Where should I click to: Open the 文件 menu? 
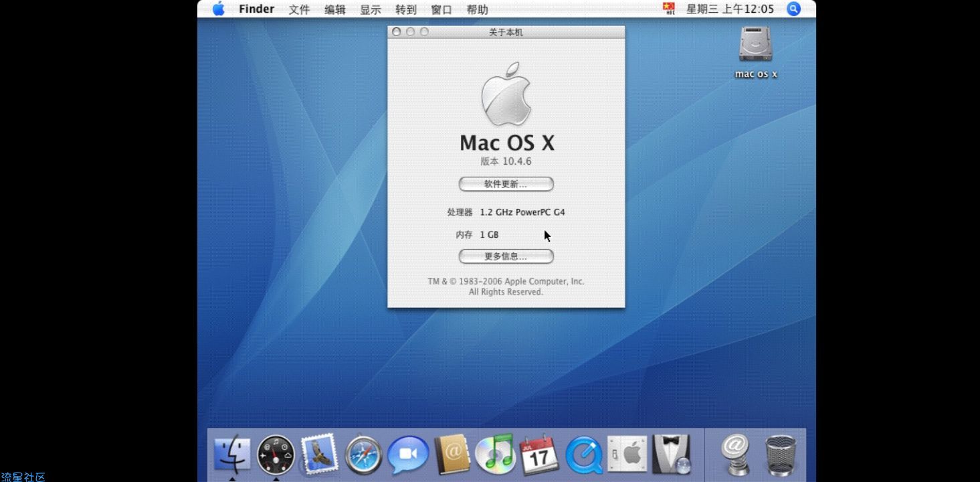(x=300, y=9)
